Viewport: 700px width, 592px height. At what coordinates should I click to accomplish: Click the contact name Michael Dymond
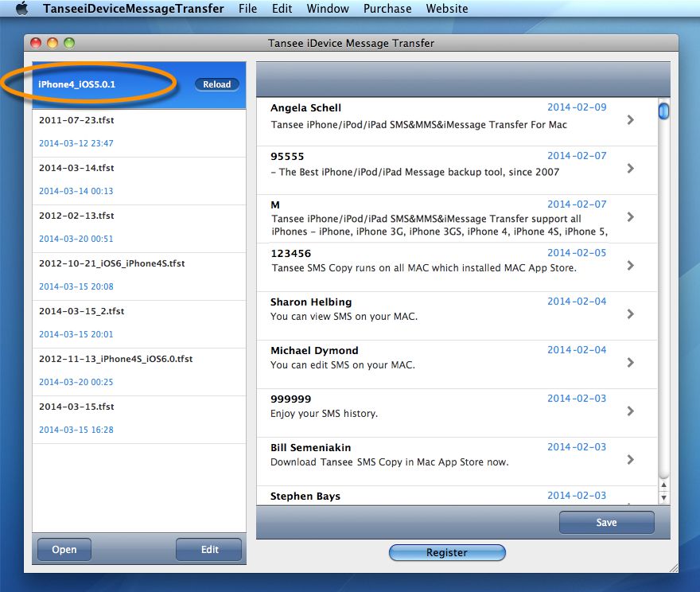point(314,351)
